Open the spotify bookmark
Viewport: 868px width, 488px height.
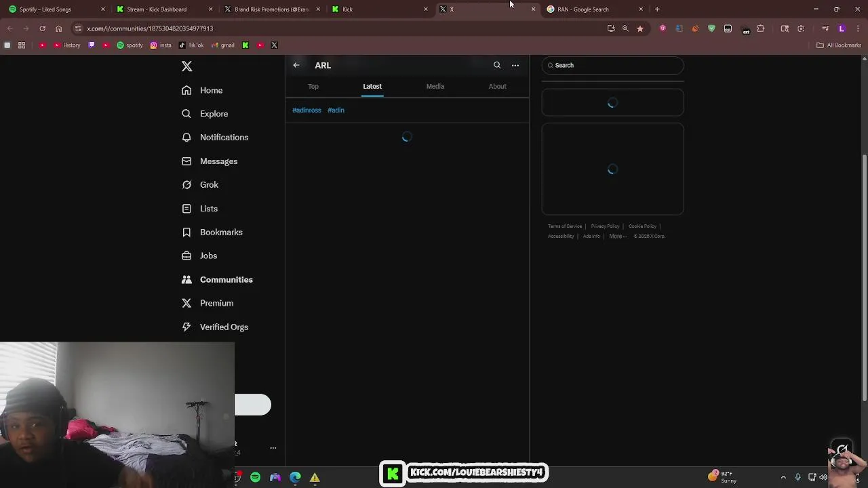[x=130, y=45]
